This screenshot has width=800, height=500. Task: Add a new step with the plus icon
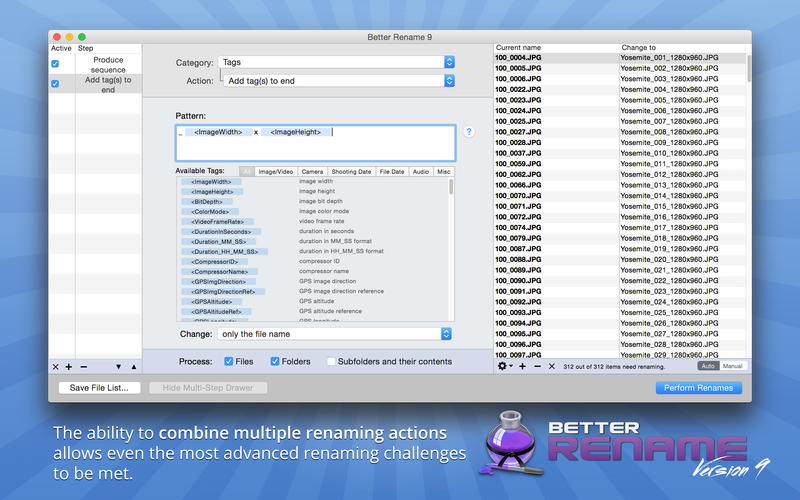coord(69,367)
